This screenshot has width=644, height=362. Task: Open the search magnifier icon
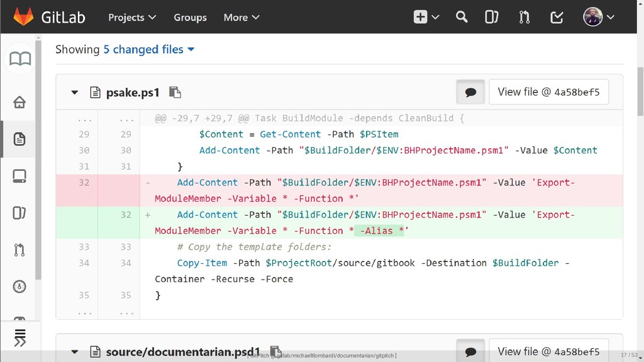pyautogui.click(x=462, y=17)
